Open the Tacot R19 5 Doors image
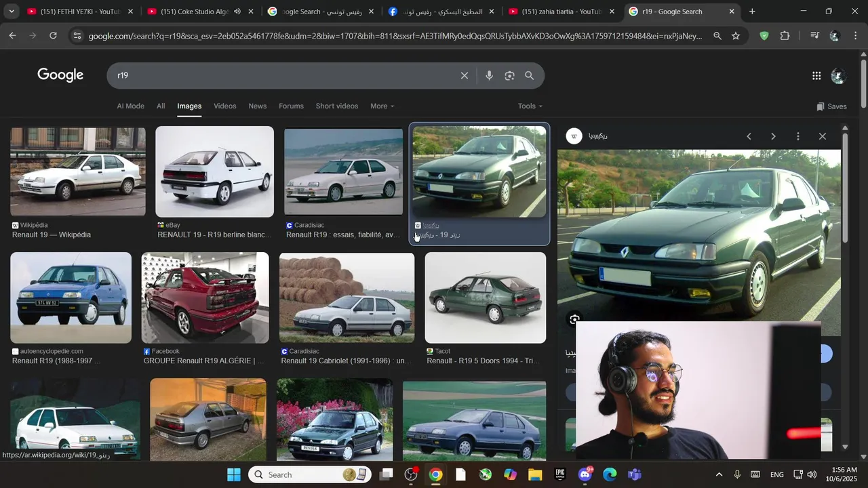 tap(486, 298)
